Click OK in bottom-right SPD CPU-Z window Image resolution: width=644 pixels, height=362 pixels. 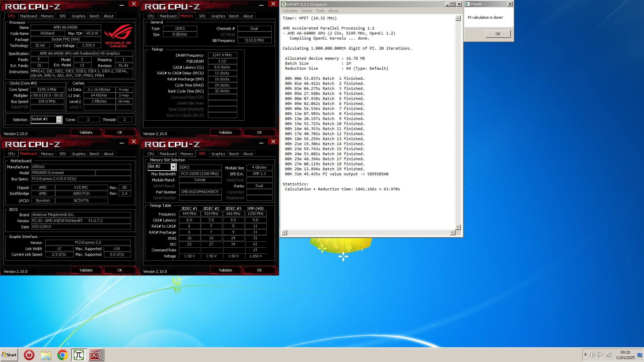pos(259,270)
